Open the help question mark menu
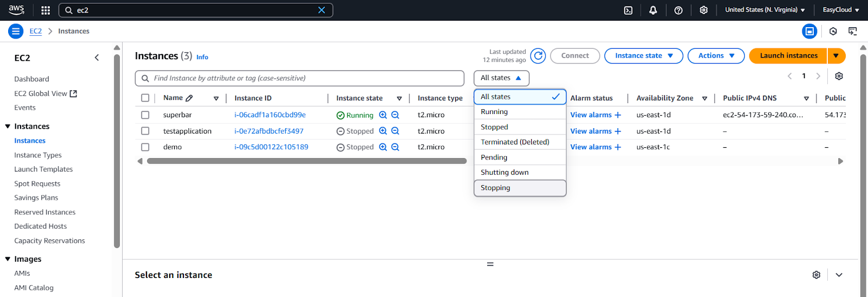 coord(678,10)
